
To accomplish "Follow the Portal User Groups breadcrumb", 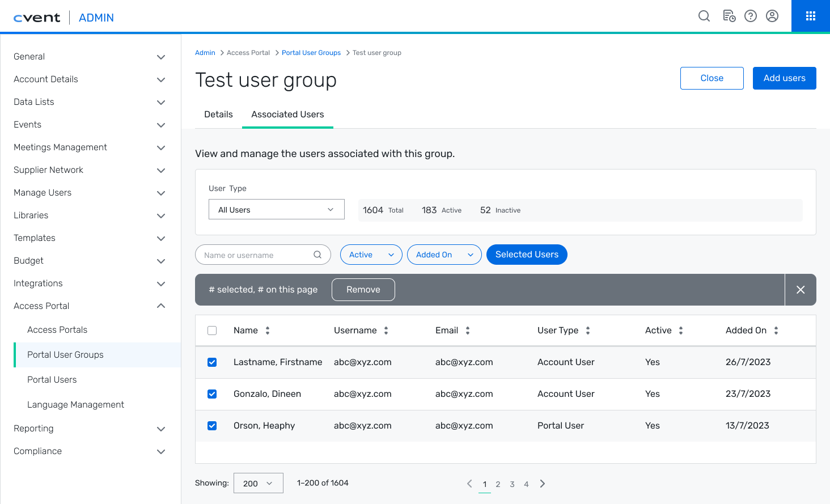I will click(311, 53).
